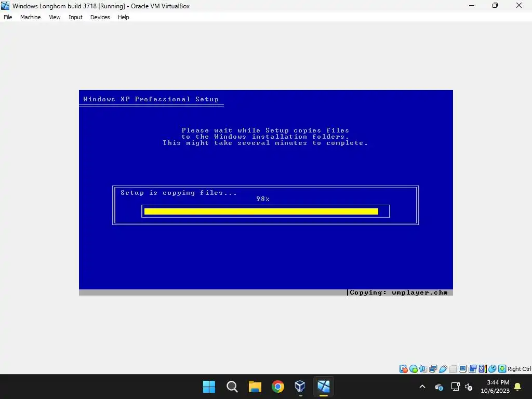The width and height of the screenshot is (532, 399).
Task: Click the USB devices indicator icon
Action: click(443, 369)
